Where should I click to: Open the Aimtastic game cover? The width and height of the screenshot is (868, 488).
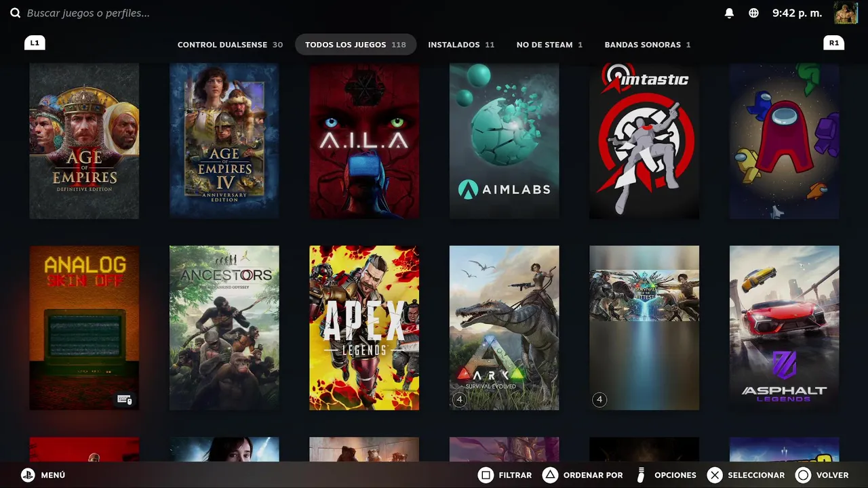pyautogui.click(x=644, y=141)
